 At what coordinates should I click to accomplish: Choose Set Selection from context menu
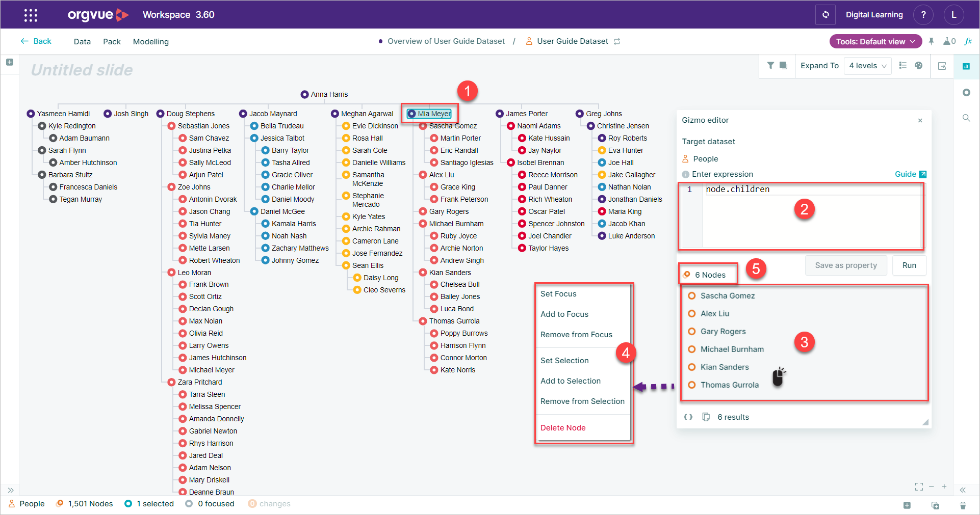(x=564, y=361)
